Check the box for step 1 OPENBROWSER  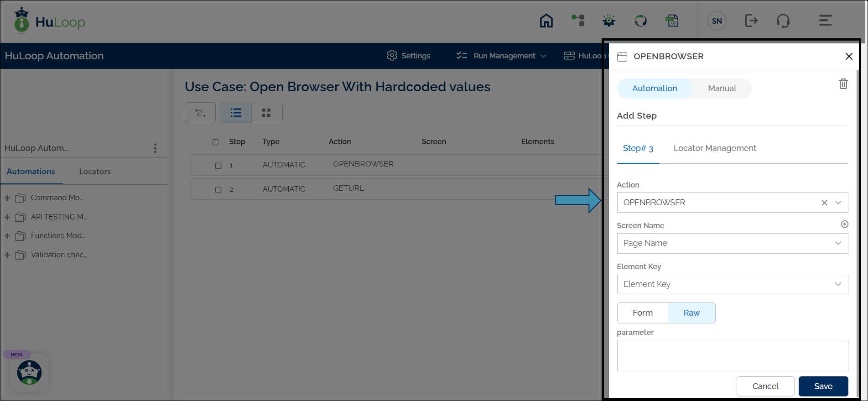coord(218,166)
